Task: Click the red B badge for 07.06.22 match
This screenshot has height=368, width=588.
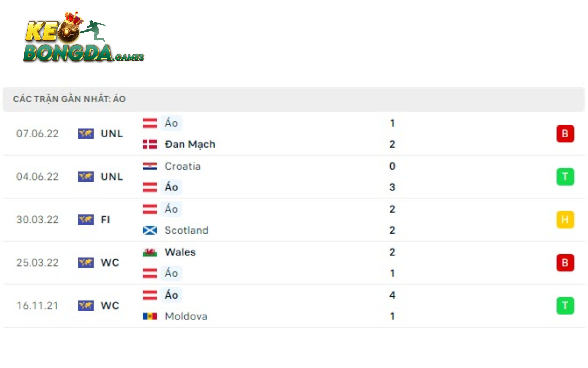Action: click(565, 134)
